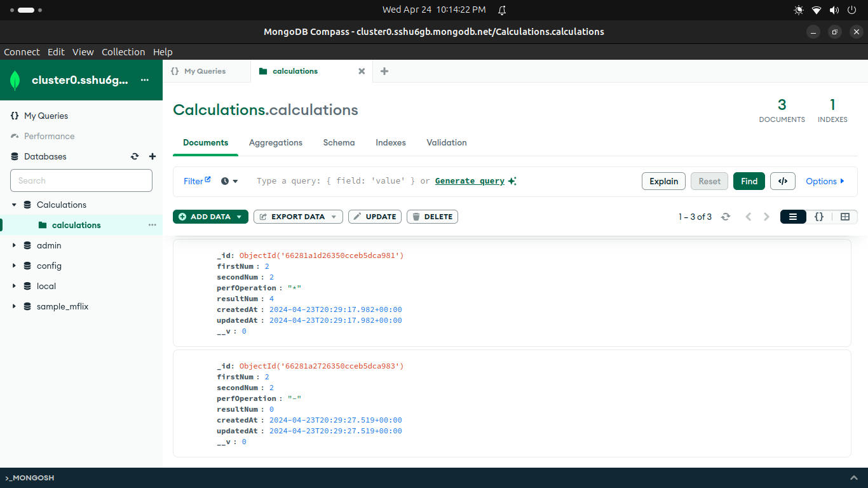The height and width of the screenshot is (488, 868).
Task: Click the UPDATE button
Action: (x=375, y=217)
